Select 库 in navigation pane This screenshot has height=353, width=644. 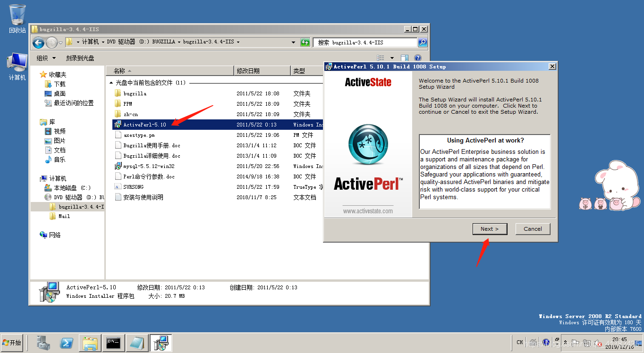pyautogui.click(x=52, y=122)
